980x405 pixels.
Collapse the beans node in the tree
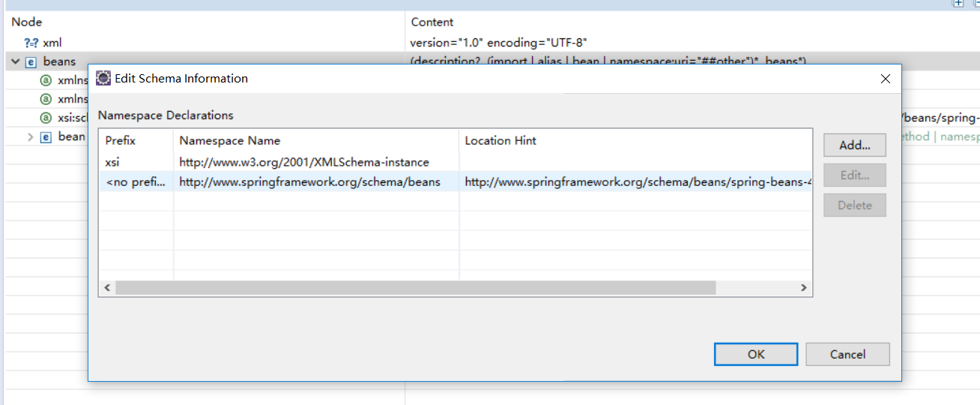click(x=16, y=61)
